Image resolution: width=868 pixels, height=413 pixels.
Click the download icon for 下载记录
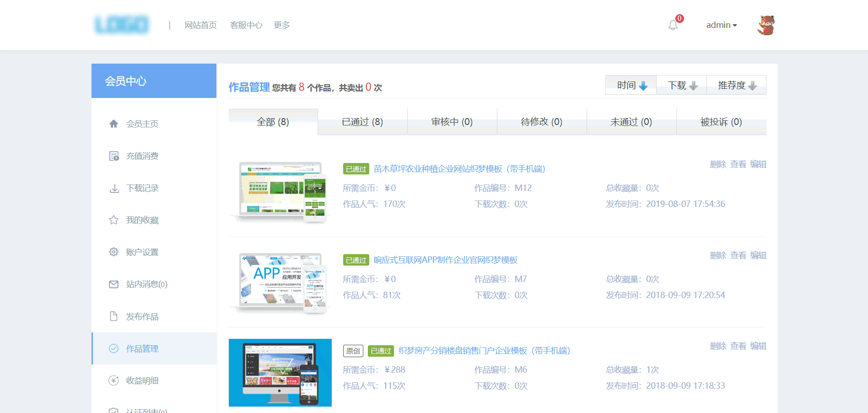coord(114,188)
